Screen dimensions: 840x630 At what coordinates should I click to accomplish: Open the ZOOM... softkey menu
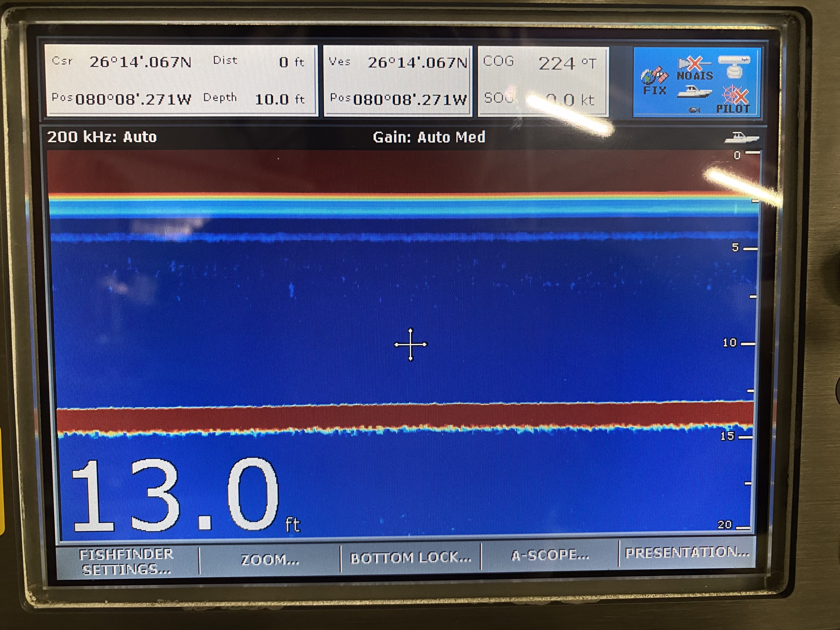[x=270, y=559]
